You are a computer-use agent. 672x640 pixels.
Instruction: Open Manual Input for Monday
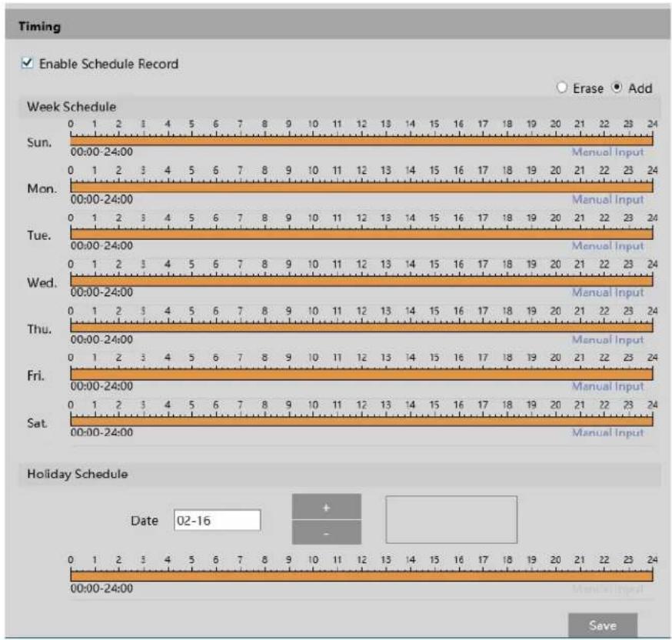point(607,199)
